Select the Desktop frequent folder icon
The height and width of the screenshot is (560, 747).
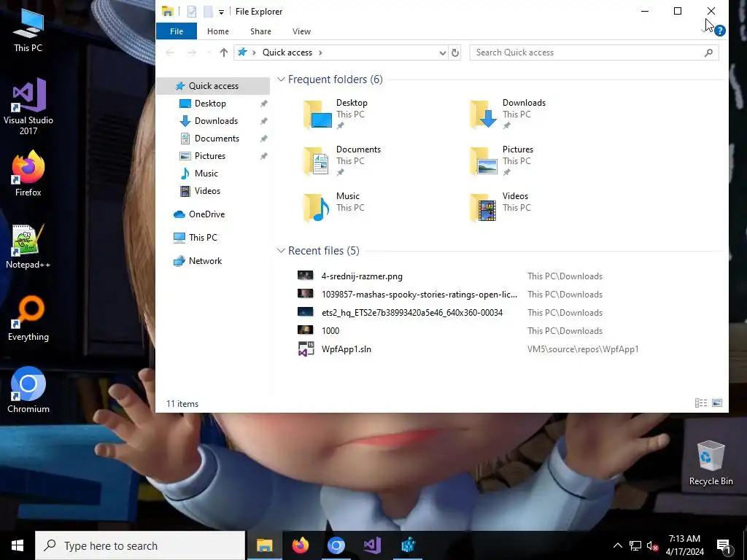317,114
